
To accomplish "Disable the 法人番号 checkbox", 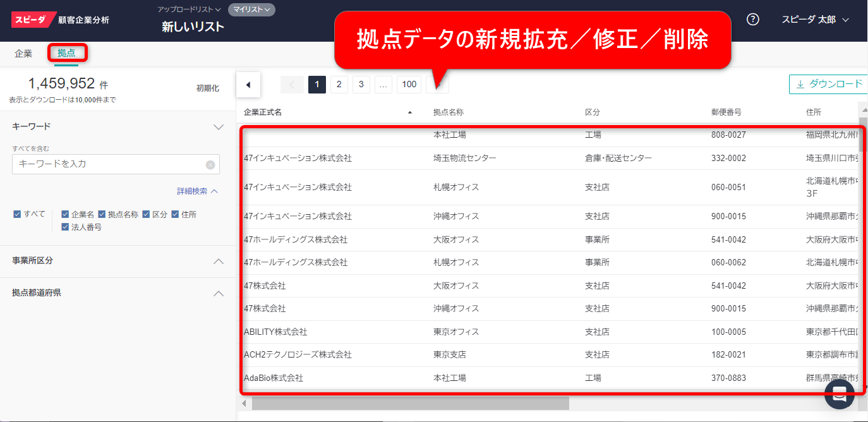I will pyautogui.click(x=65, y=226).
